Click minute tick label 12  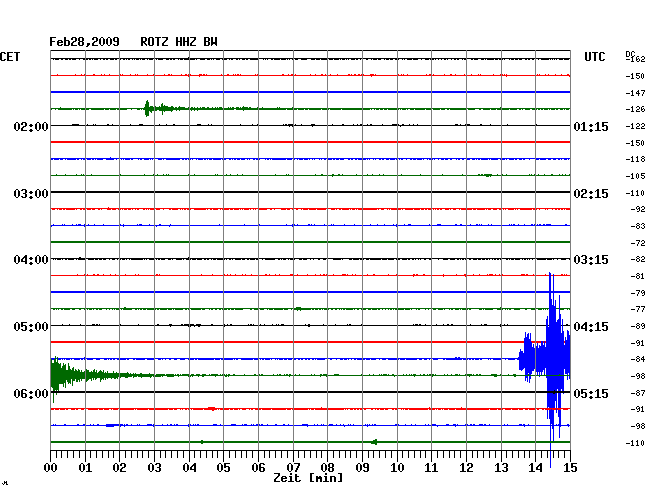[466, 468]
